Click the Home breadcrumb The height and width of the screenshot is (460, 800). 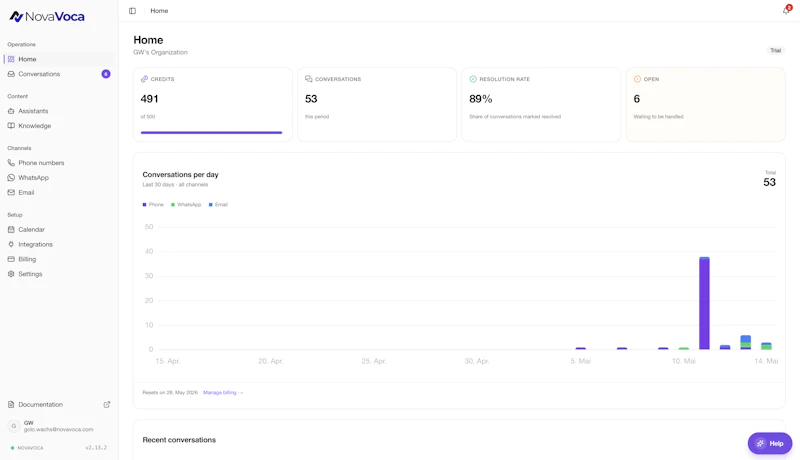click(159, 11)
